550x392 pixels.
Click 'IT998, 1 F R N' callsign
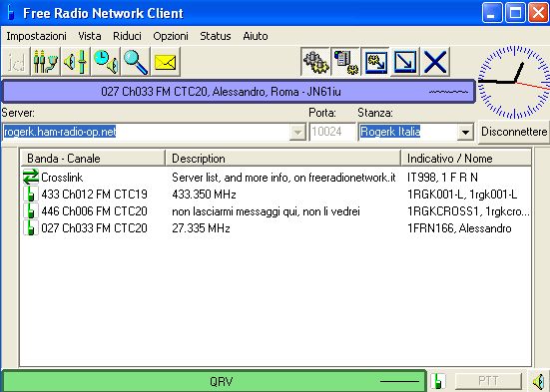point(442,178)
